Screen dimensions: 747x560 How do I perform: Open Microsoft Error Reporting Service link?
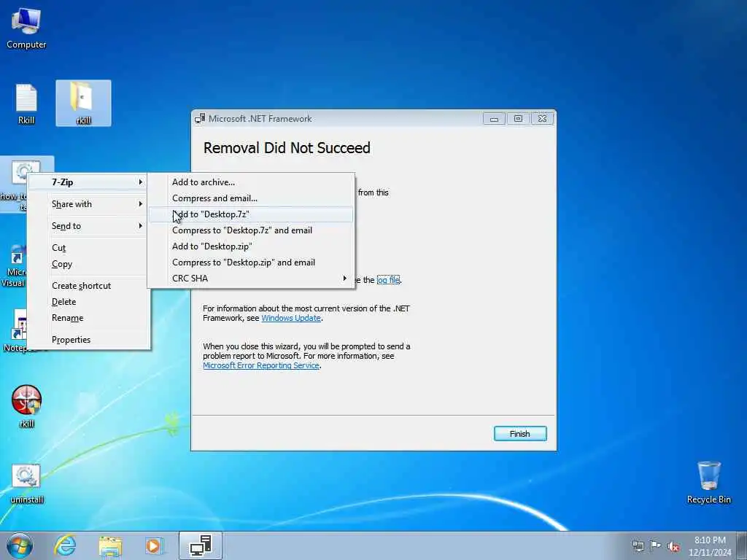[x=261, y=366]
